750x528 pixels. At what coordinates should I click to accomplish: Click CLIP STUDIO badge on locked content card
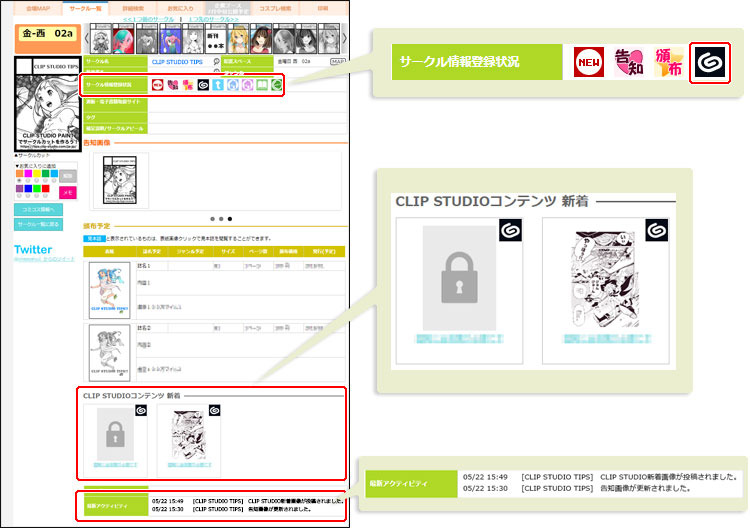tap(141, 410)
